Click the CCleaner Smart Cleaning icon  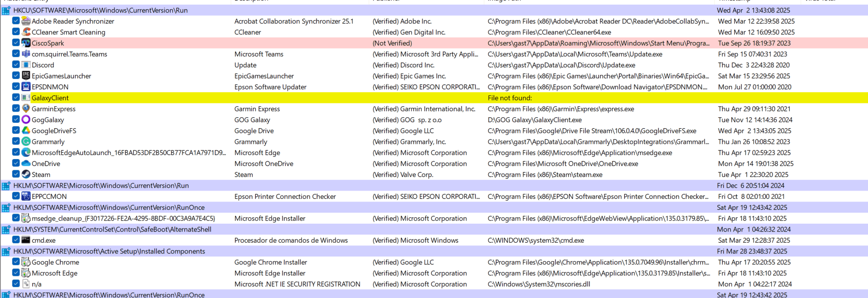pyautogui.click(x=26, y=32)
